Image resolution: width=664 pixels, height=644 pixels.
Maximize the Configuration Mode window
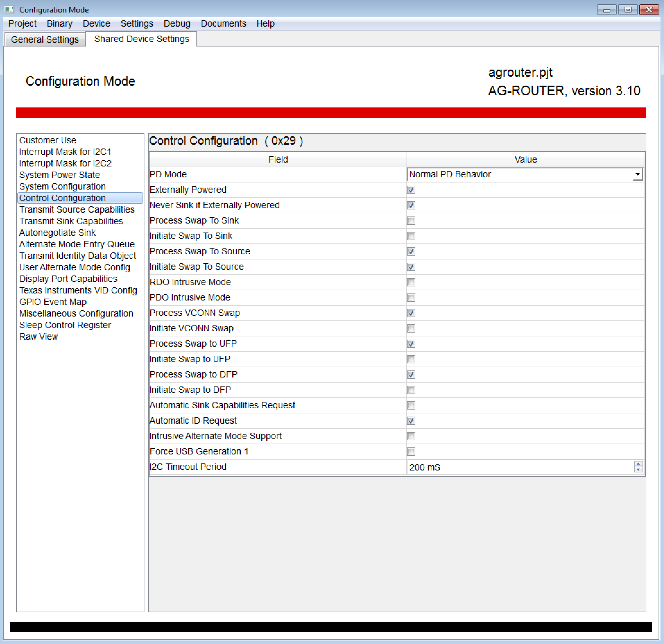coord(628,10)
